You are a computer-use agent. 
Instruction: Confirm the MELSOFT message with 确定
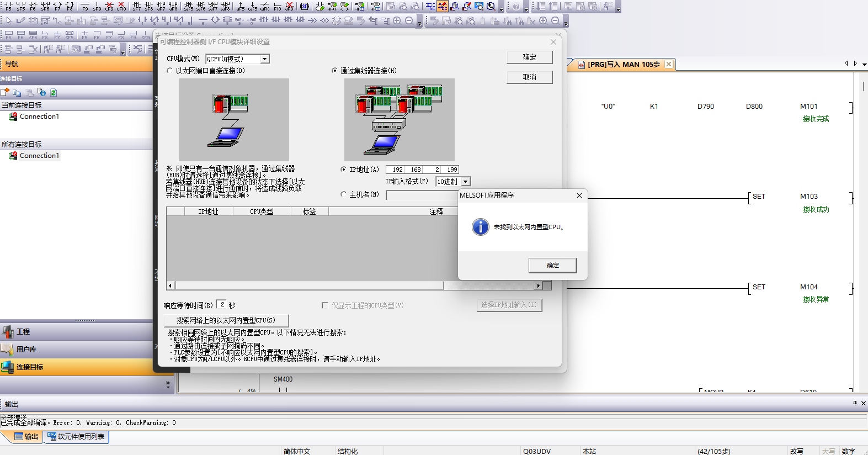pos(552,266)
